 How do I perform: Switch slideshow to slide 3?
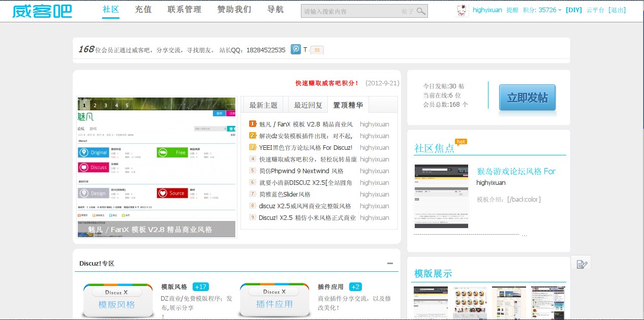(x=105, y=106)
